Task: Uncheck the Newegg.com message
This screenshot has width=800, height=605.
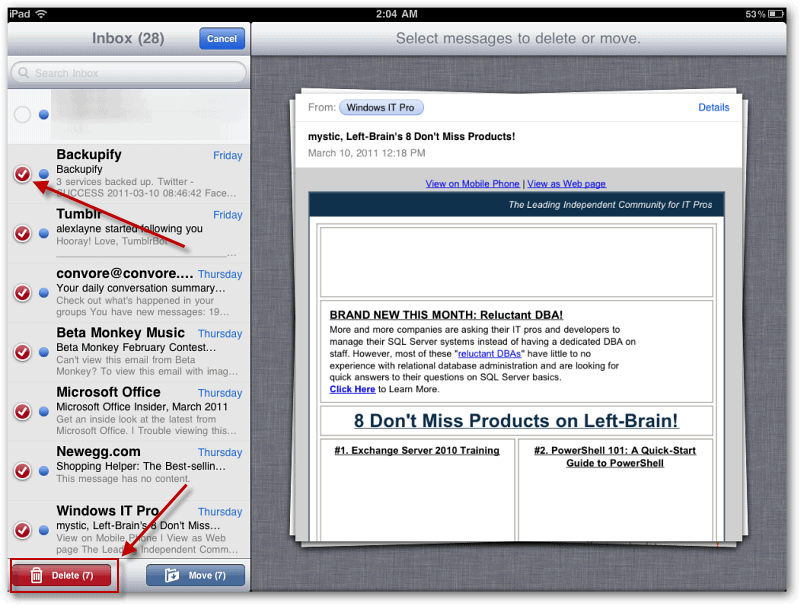Action: tap(22, 470)
